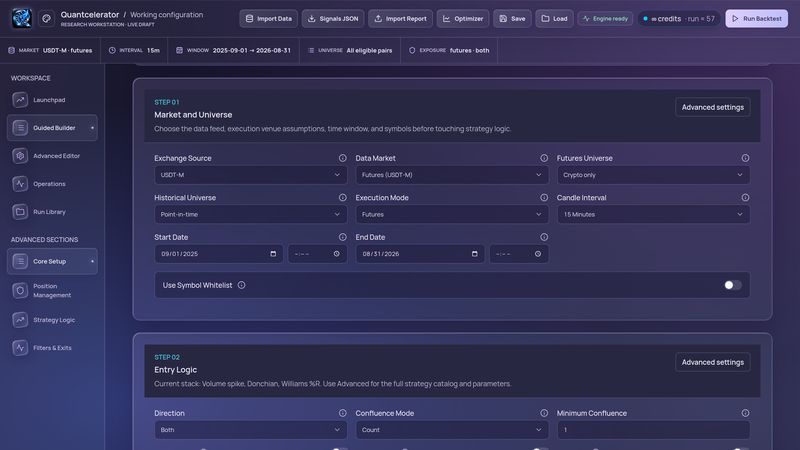Image resolution: width=800 pixels, height=450 pixels.
Task: Show info for Execution Mode
Action: tap(544, 197)
